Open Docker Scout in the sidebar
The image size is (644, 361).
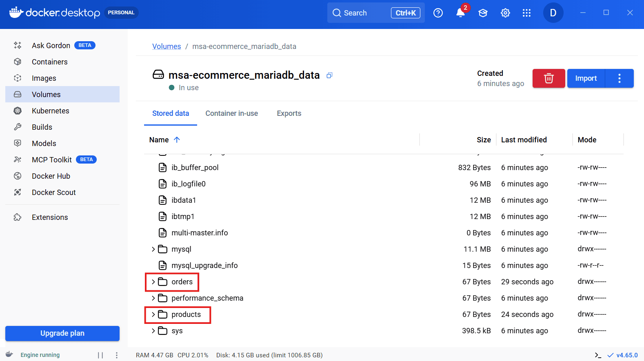[62, 192]
